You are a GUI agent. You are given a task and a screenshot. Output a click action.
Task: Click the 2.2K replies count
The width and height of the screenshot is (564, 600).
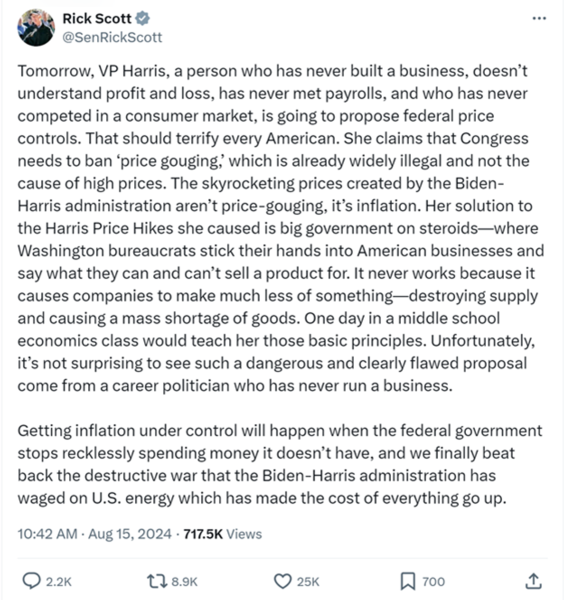coord(59,582)
